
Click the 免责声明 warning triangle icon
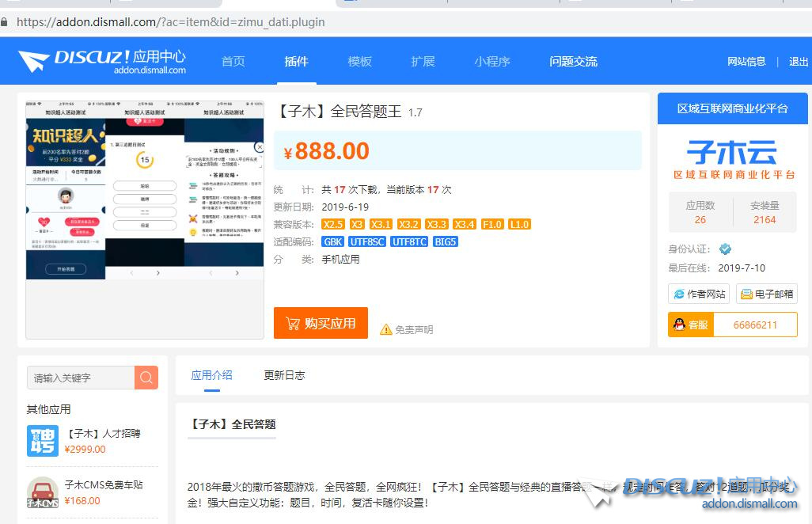coord(385,329)
